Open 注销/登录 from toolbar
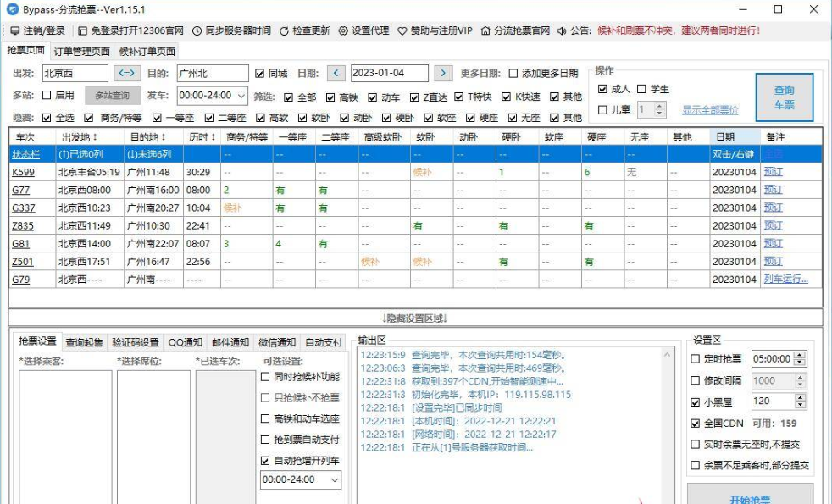 point(37,30)
